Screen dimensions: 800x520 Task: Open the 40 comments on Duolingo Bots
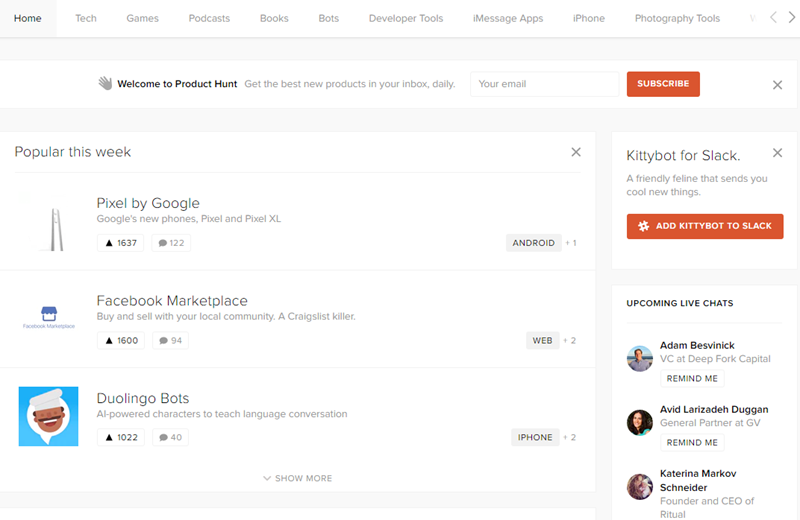170,437
